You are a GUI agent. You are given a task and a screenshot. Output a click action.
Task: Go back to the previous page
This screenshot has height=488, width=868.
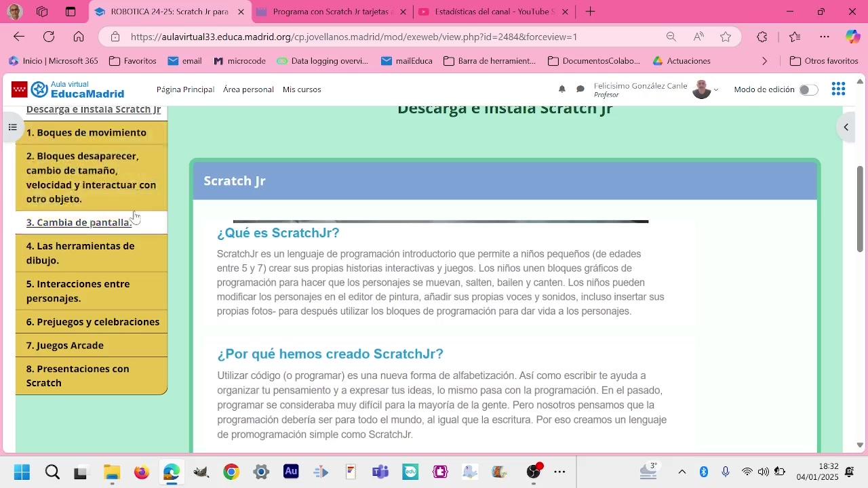[x=19, y=37]
